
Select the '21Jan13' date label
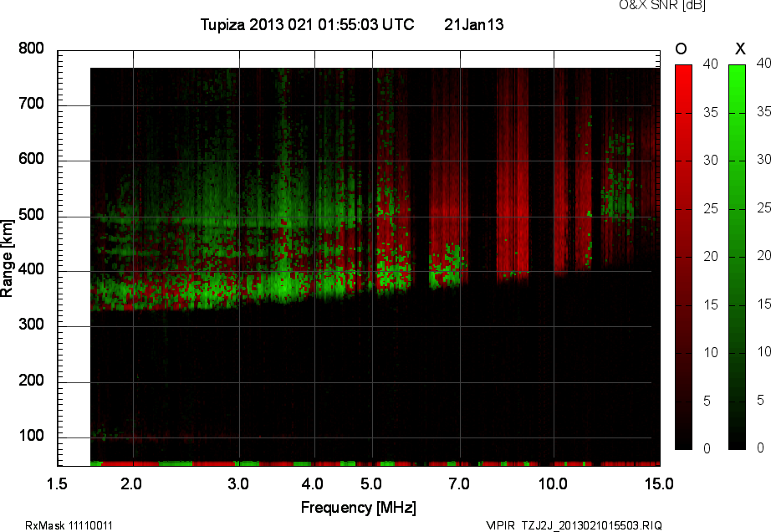473,25
